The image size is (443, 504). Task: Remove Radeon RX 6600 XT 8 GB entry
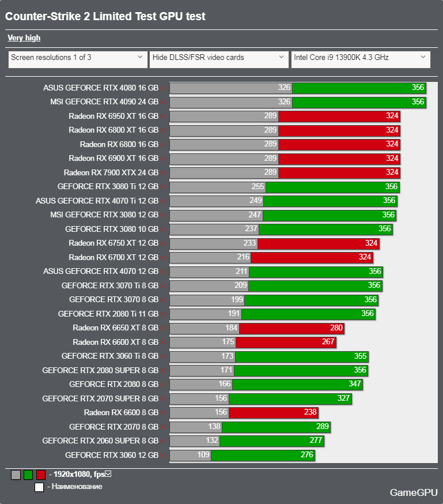(163, 343)
